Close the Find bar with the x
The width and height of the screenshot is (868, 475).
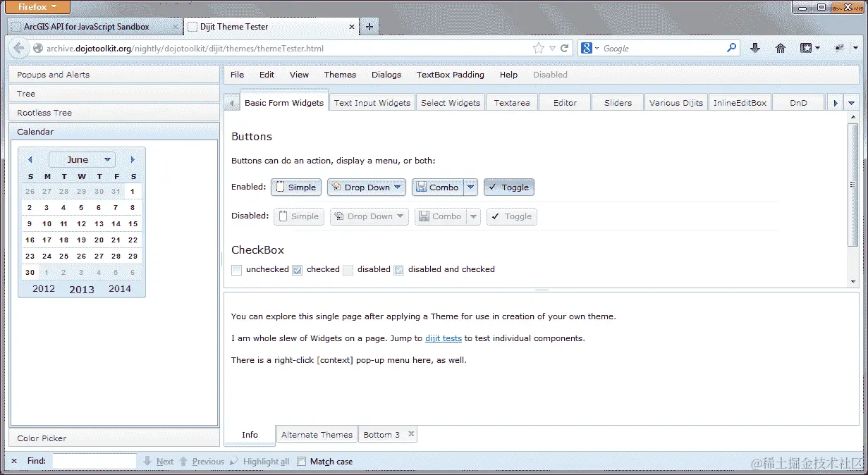(x=14, y=461)
